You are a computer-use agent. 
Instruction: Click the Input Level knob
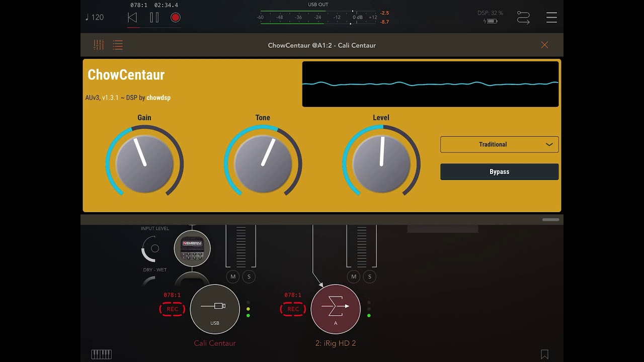(x=151, y=248)
